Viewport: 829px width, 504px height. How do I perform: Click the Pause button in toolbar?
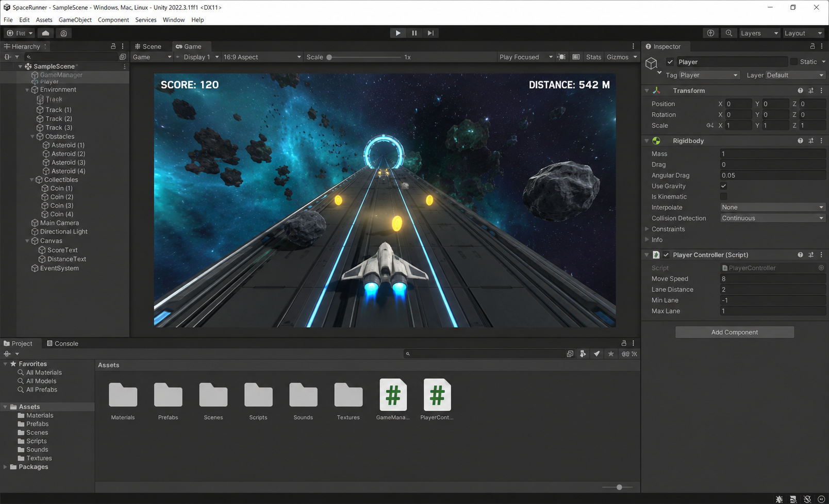[x=414, y=33]
